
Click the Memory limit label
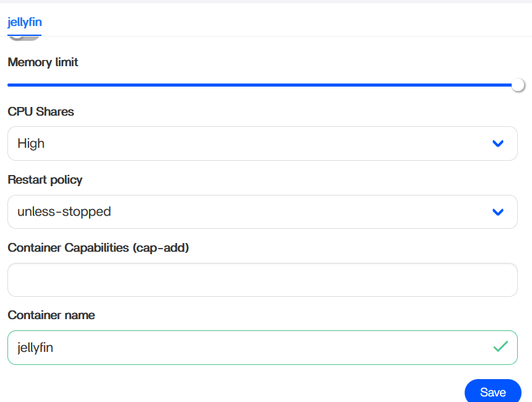pyautogui.click(x=43, y=62)
